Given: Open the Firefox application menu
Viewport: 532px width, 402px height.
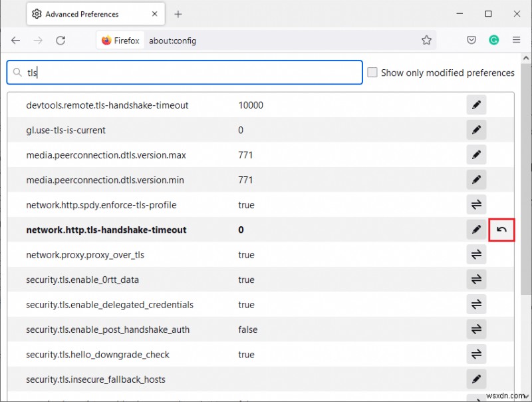Looking at the screenshot, I should [x=517, y=40].
